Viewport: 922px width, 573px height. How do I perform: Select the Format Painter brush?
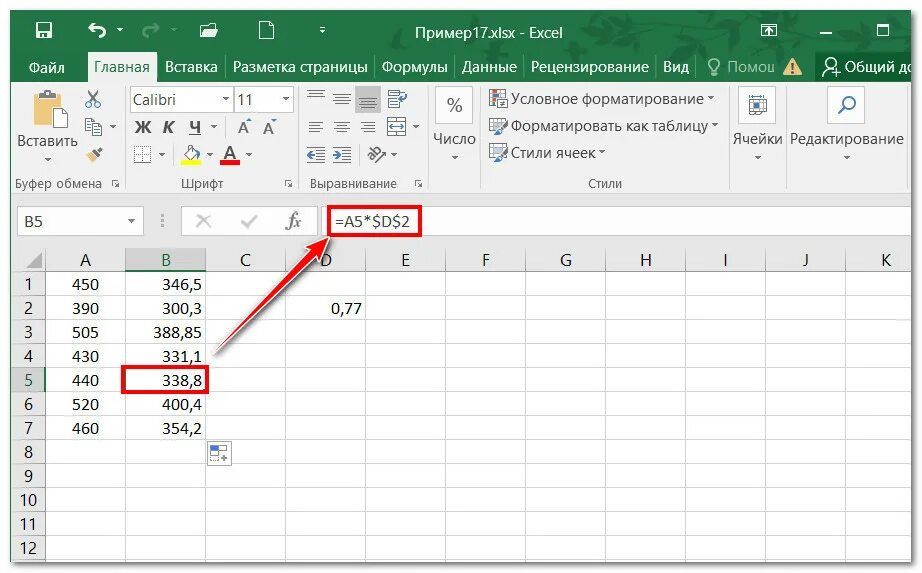click(x=93, y=154)
